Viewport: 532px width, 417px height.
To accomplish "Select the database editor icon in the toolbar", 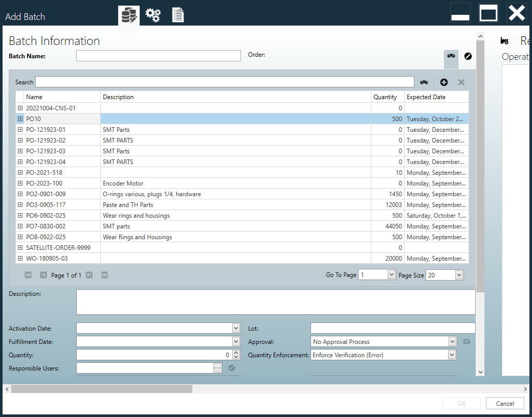I will click(x=128, y=15).
